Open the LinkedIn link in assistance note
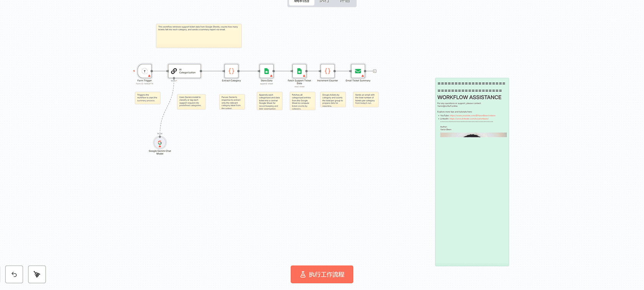The width and height of the screenshot is (644, 290). 469,119
